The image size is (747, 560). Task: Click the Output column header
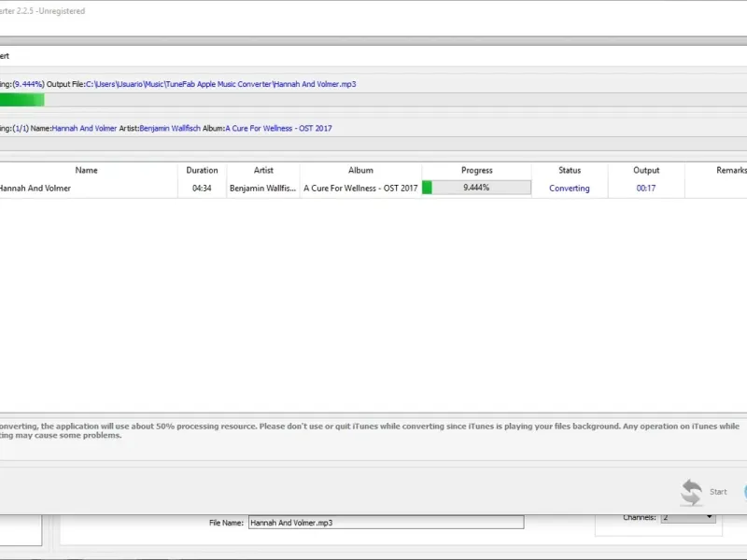(646, 170)
